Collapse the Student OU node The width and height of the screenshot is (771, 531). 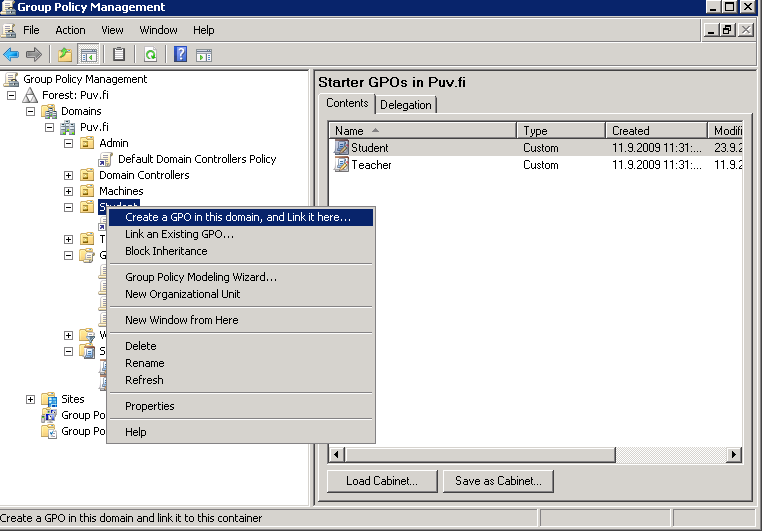point(68,207)
